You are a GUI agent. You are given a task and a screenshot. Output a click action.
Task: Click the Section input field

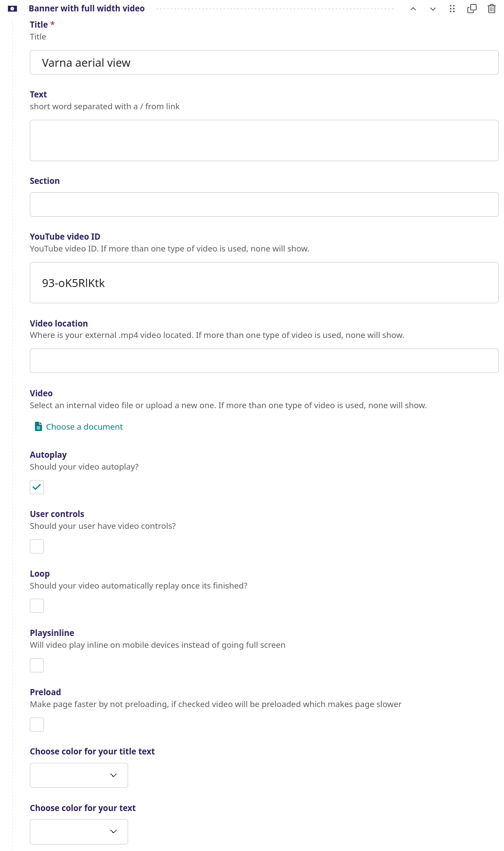(264, 205)
